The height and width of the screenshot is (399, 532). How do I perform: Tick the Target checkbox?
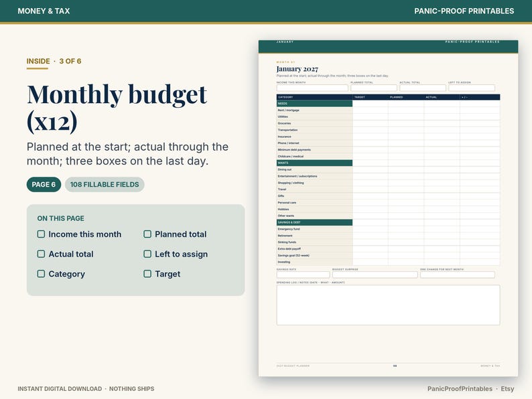coord(147,274)
